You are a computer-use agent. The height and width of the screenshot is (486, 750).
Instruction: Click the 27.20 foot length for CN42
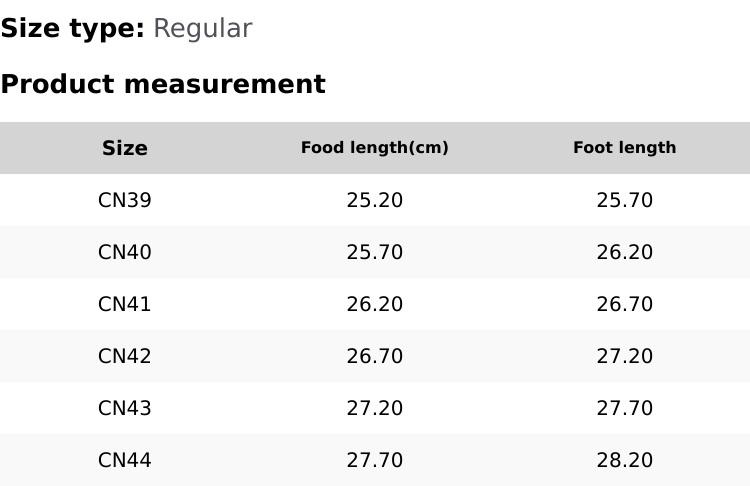625,356
